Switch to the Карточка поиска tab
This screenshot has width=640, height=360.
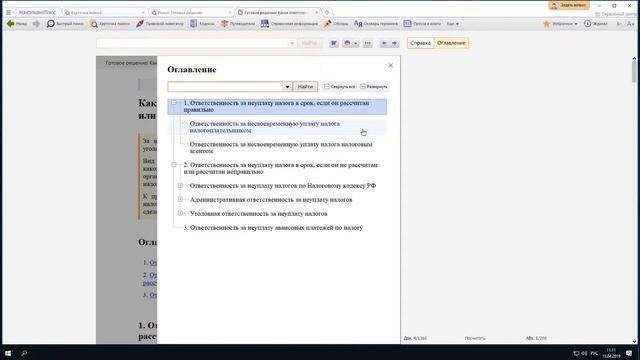click(x=104, y=13)
